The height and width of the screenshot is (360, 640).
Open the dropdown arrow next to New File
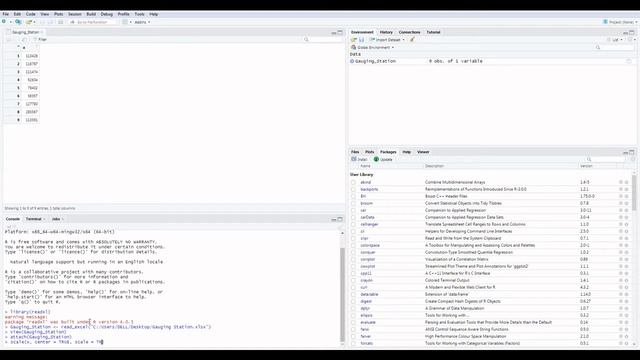click(x=10, y=22)
